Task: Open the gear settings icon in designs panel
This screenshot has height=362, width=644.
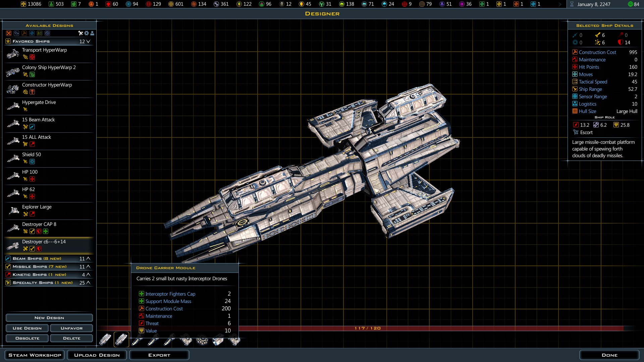Action: tap(87, 33)
